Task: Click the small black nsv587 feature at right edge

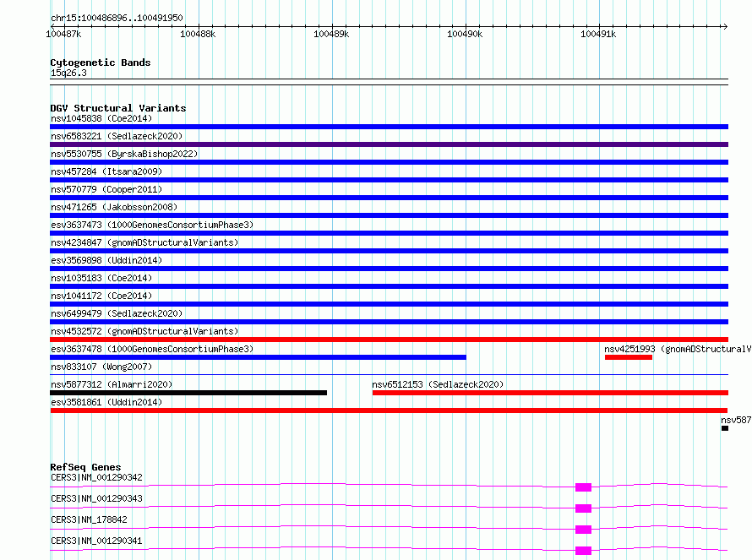Action: 724,428
